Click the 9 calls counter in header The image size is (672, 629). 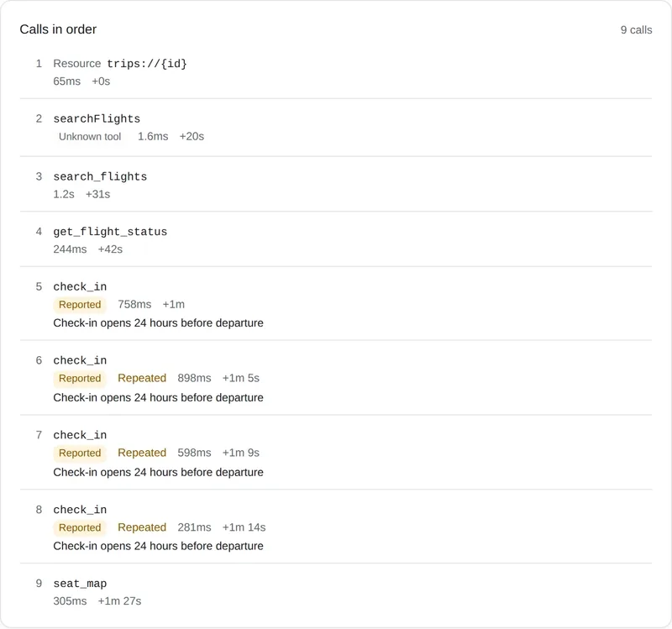[x=636, y=30]
